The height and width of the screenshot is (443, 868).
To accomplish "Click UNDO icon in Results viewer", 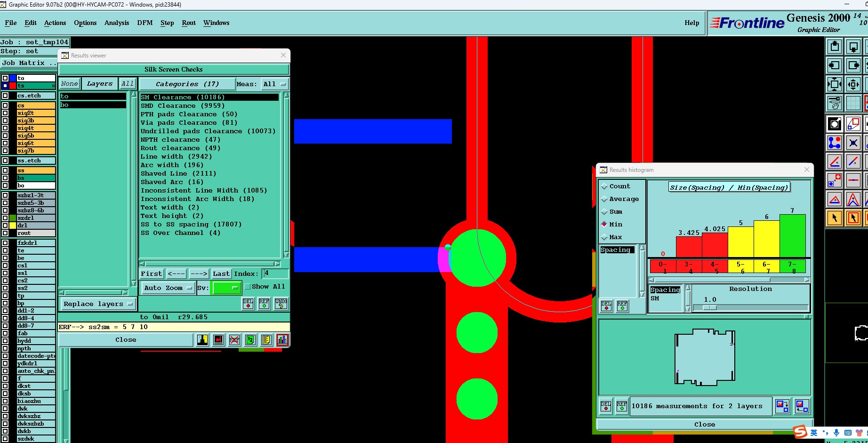I will [281, 304].
